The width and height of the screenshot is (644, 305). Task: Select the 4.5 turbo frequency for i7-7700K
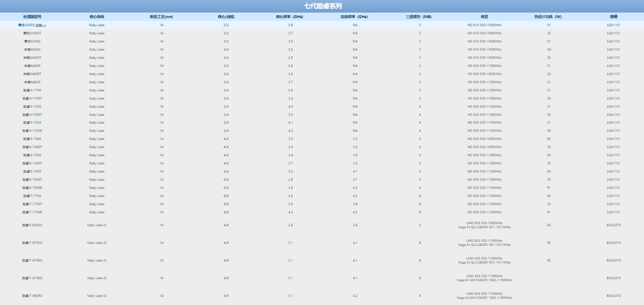click(x=355, y=212)
